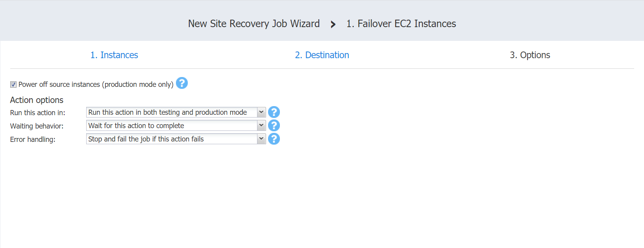Switch to the 1. Instances step
This screenshot has height=248, width=644.
[114, 55]
